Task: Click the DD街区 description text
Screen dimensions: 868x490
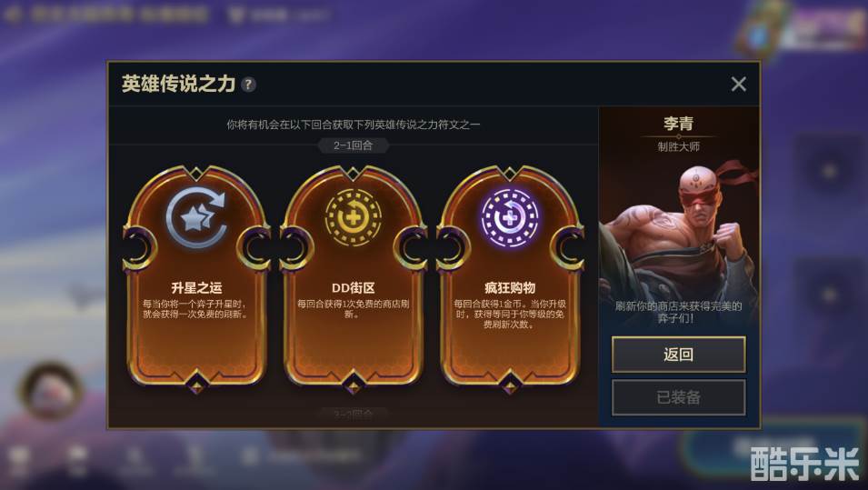Action: pyautogui.click(x=354, y=309)
